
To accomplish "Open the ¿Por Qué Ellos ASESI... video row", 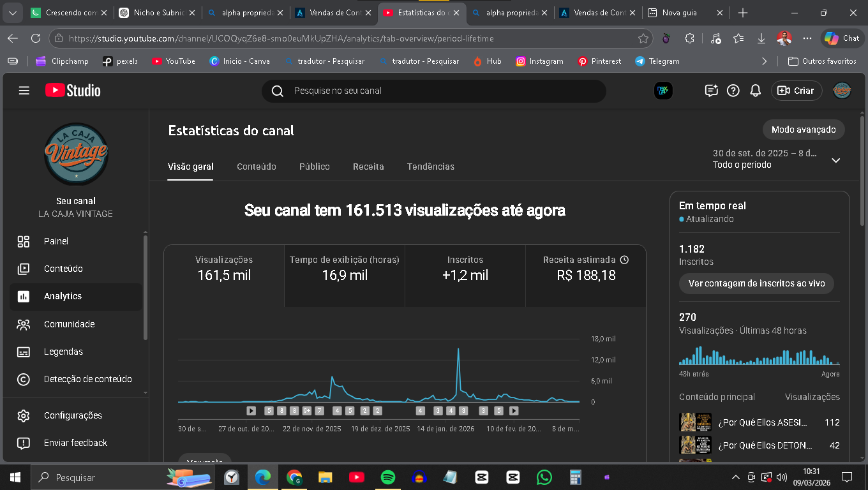I will [759, 422].
